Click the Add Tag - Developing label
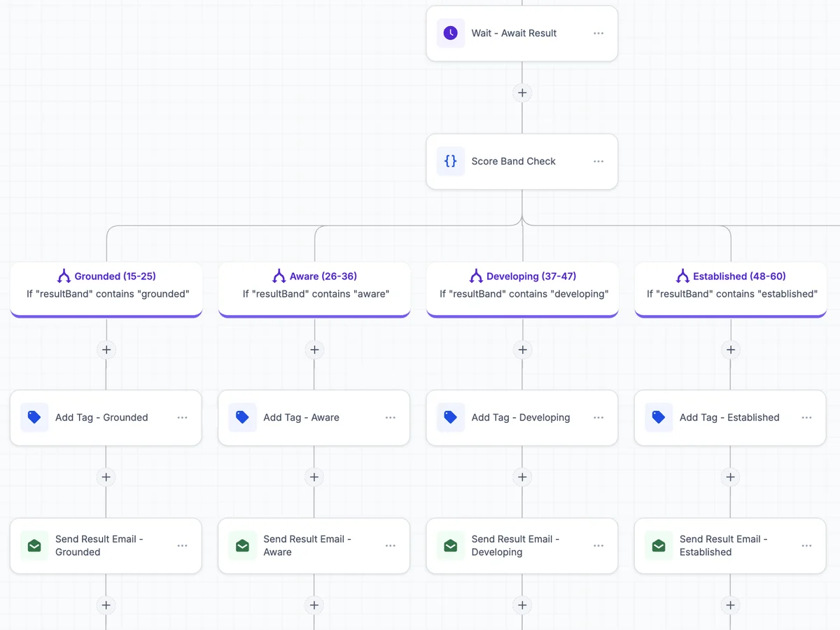The height and width of the screenshot is (630, 840). click(x=521, y=417)
